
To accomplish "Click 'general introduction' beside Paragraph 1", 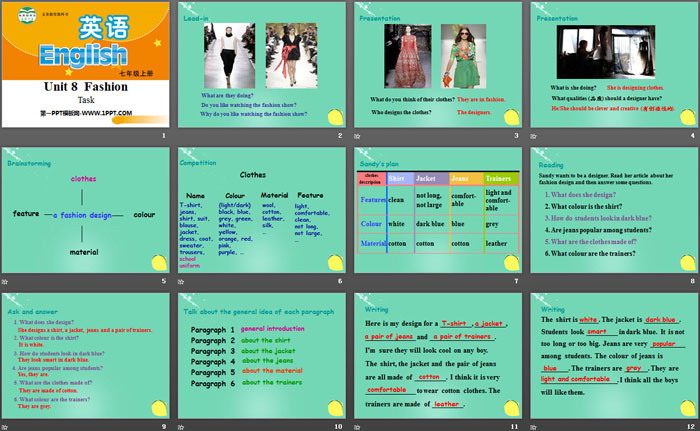I will click(273, 329).
